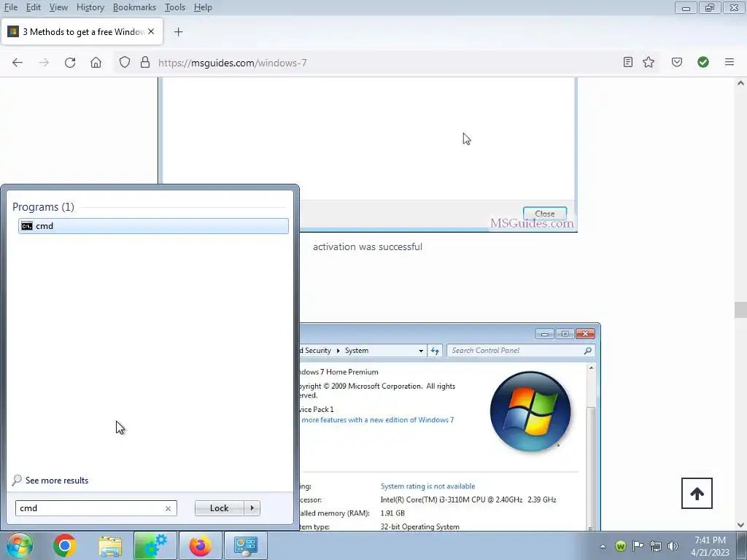
Task: Open network connection tray icon
Action: (x=656, y=546)
